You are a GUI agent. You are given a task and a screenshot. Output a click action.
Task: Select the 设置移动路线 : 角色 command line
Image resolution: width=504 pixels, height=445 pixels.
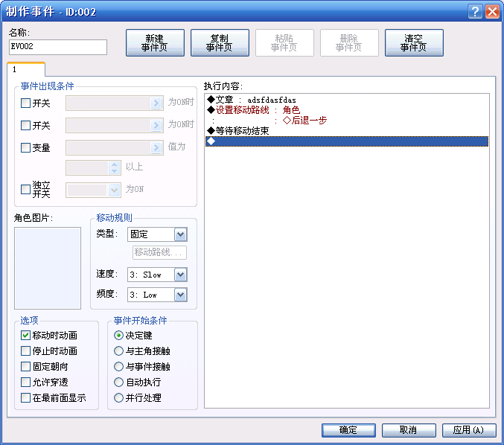point(347,110)
